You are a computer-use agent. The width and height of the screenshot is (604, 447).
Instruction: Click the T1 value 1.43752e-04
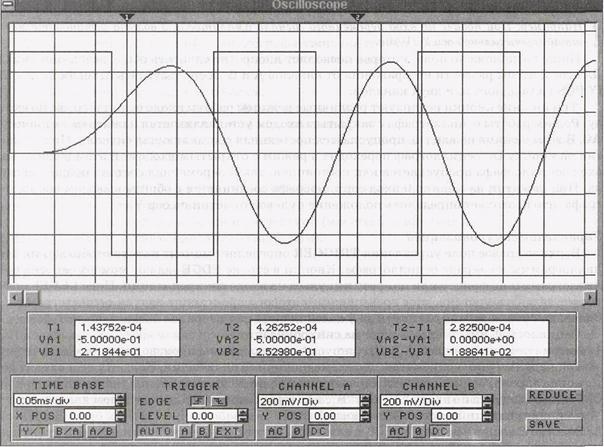(111, 328)
